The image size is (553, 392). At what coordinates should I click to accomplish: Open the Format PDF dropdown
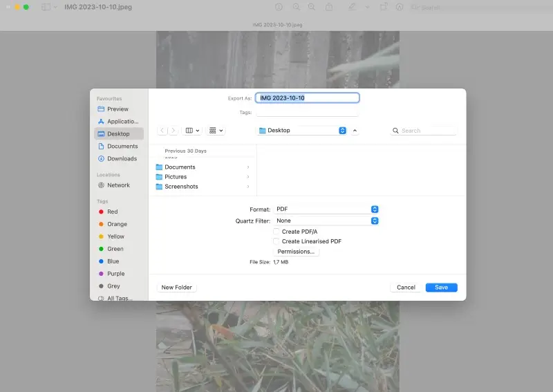pyautogui.click(x=326, y=209)
